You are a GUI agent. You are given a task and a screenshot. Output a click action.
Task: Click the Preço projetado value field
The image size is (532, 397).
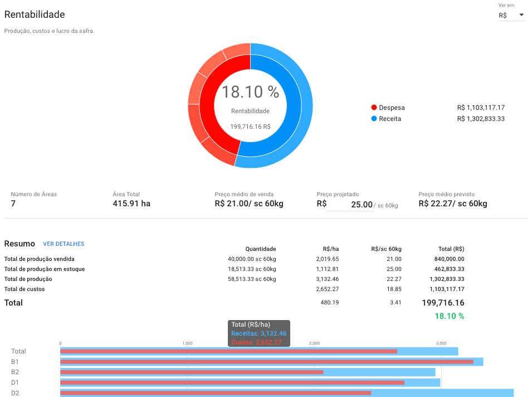pos(350,205)
